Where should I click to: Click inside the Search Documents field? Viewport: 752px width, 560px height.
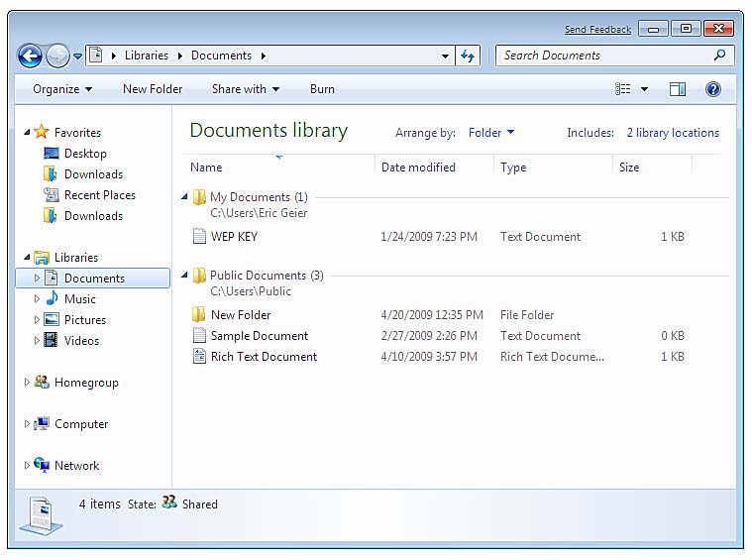pos(604,56)
